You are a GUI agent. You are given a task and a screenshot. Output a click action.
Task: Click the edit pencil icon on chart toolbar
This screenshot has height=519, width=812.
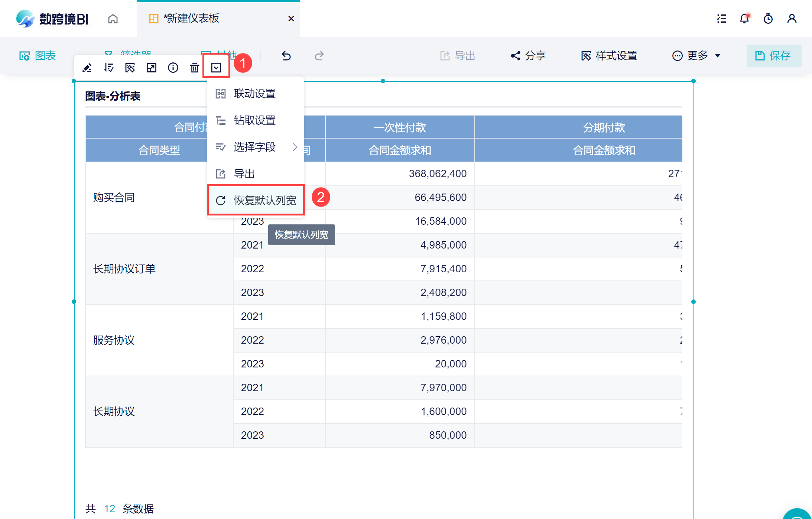87,68
